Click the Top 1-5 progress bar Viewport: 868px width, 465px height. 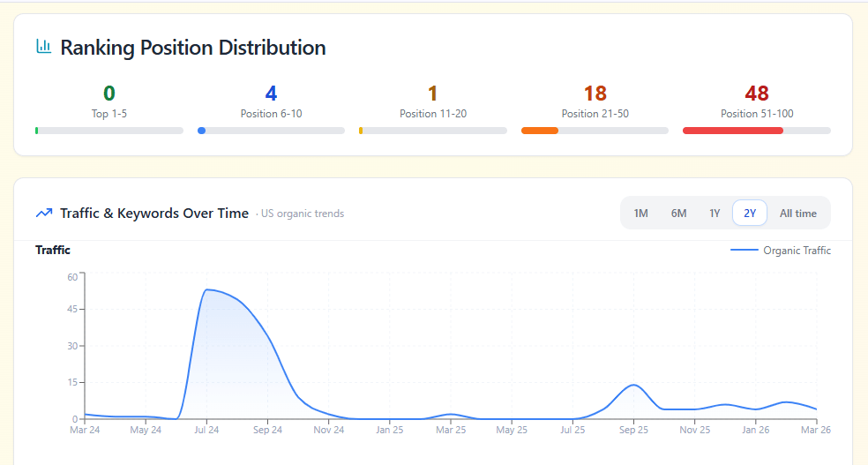tap(109, 131)
